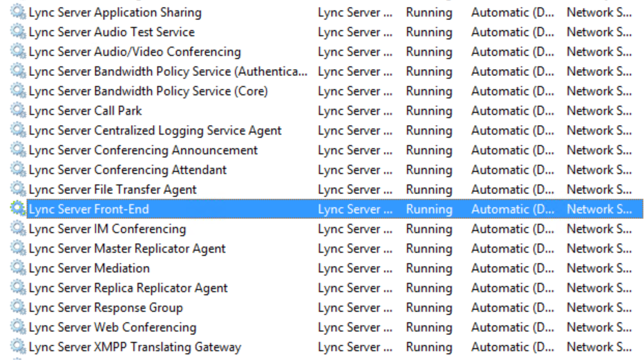Click Network S... log-on value of Front-End row
644x364 pixels.
coord(599,209)
